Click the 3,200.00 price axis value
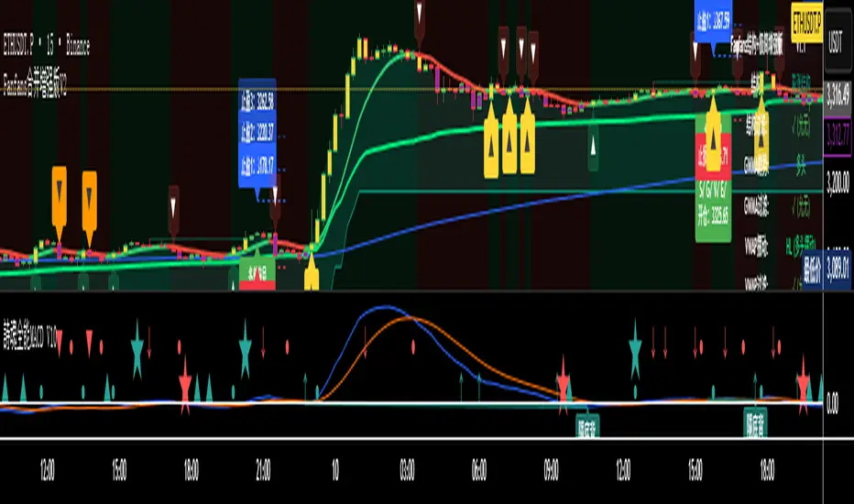Screen dimensions: 854x504 [x=838, y=182]
